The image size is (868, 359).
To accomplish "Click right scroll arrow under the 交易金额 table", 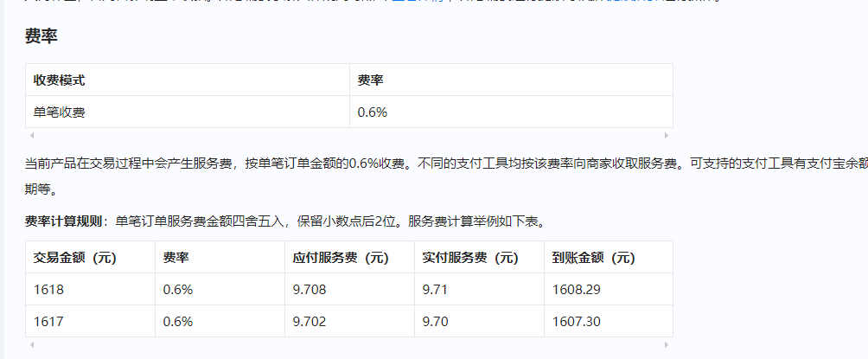I will pyautogui.click(x=666, y=344).
